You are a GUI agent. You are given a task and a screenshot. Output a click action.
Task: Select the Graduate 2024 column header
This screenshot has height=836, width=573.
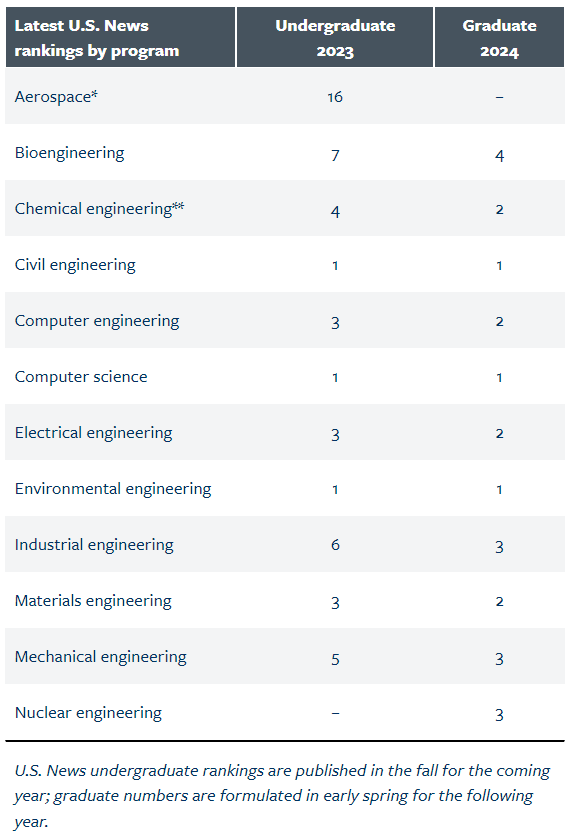coord(499,38)
